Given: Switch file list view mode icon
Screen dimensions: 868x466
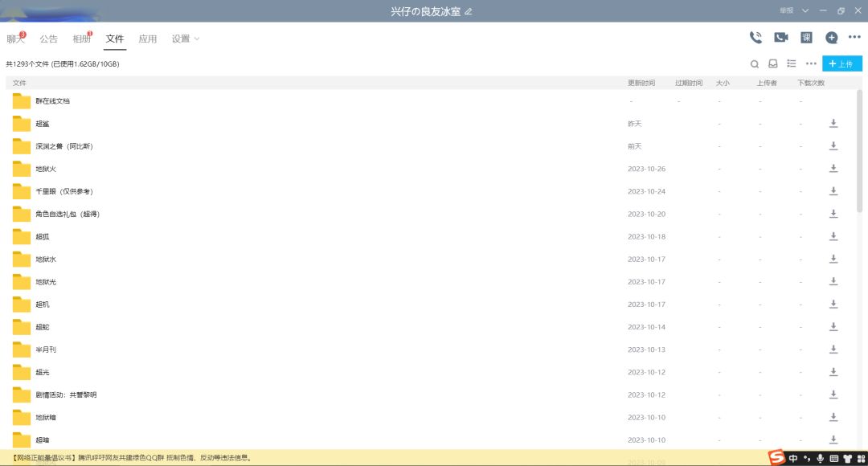Looking at the screenshot, I should click(x=792, y=63).
